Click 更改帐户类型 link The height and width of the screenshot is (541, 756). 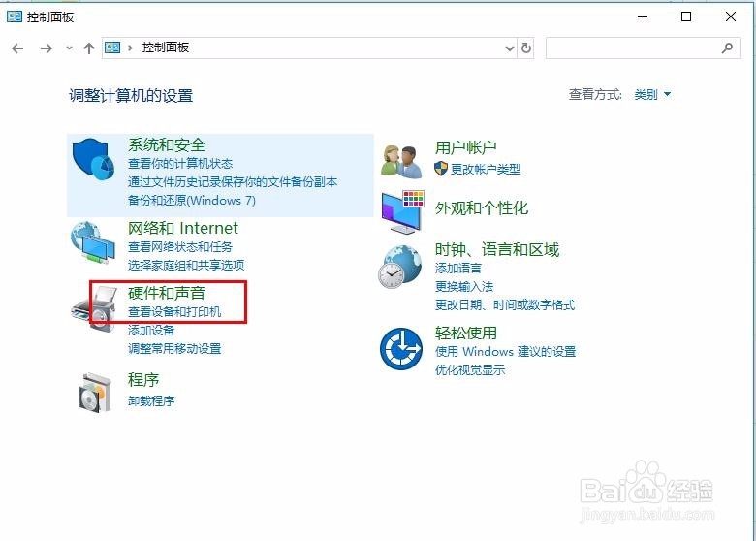tap(486, 170)
